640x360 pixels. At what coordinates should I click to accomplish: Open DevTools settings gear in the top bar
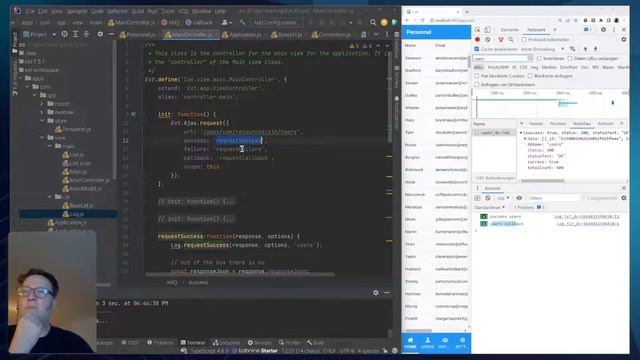tap(603, 30)
